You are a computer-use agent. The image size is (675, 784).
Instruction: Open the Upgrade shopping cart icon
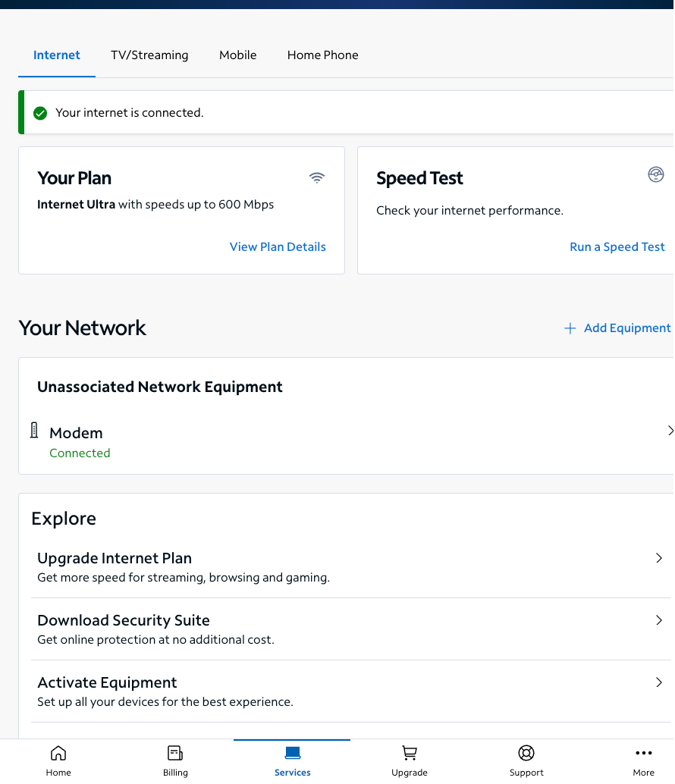(410, 754)
